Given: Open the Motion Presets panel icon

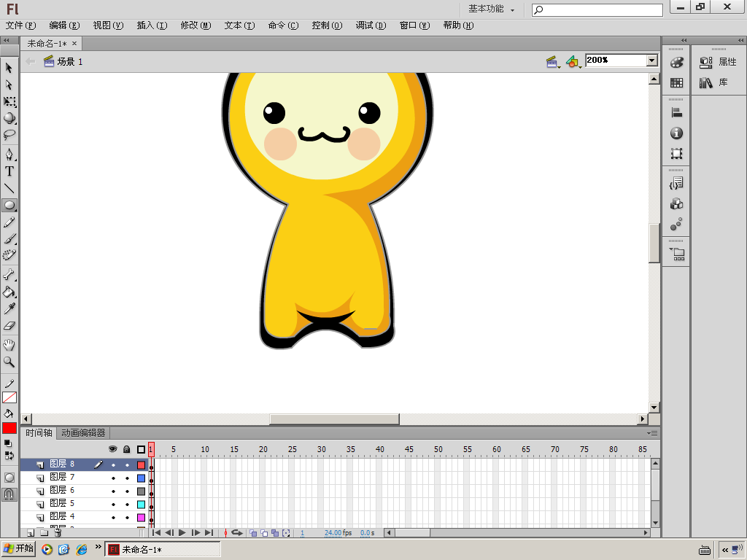Looking at the screenshot, I should pyautogui.click(x=676, y=225).
